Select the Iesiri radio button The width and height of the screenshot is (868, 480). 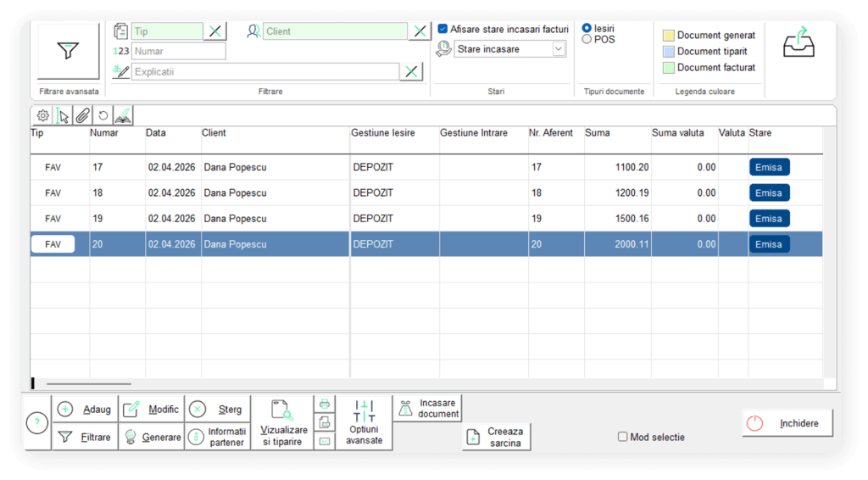pyautogui.click(x=587, y=28)
